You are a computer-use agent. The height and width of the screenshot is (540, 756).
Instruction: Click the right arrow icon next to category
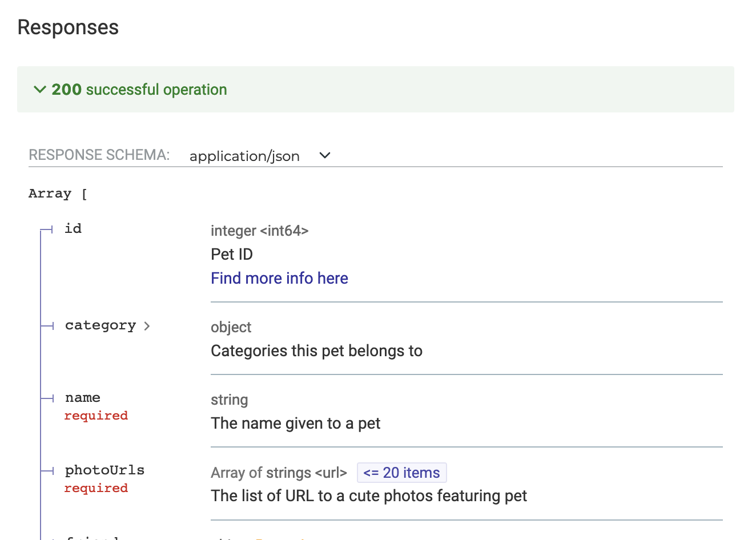147,325
